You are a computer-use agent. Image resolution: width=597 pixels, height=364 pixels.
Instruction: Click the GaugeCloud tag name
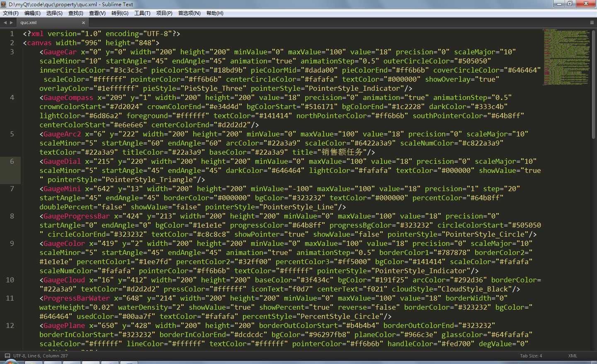point(64,280)
